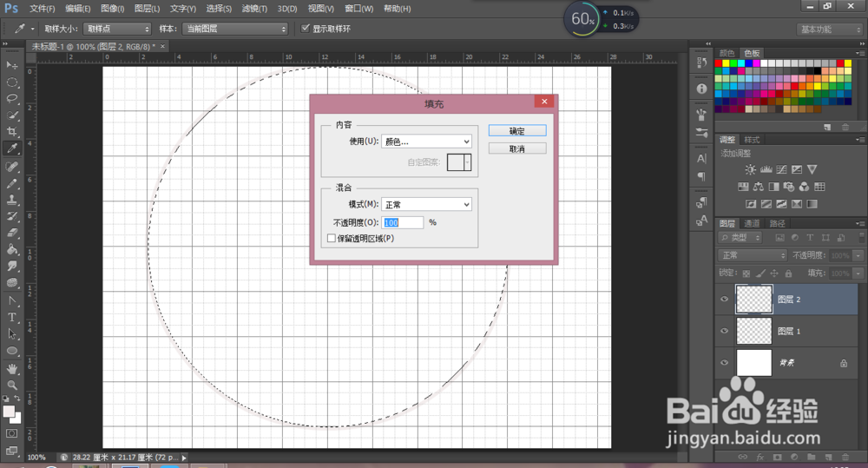Select the Move tool
The width and height of the screenshot is (868, 468).
11,65
